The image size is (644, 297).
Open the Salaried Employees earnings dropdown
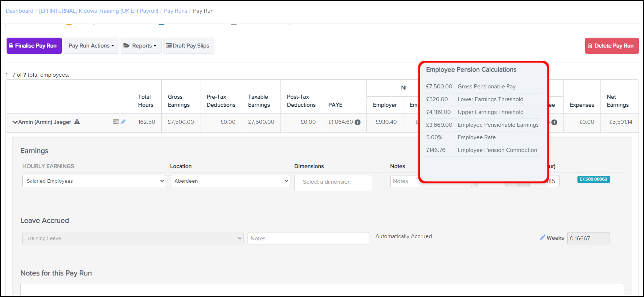click(94, 181)
